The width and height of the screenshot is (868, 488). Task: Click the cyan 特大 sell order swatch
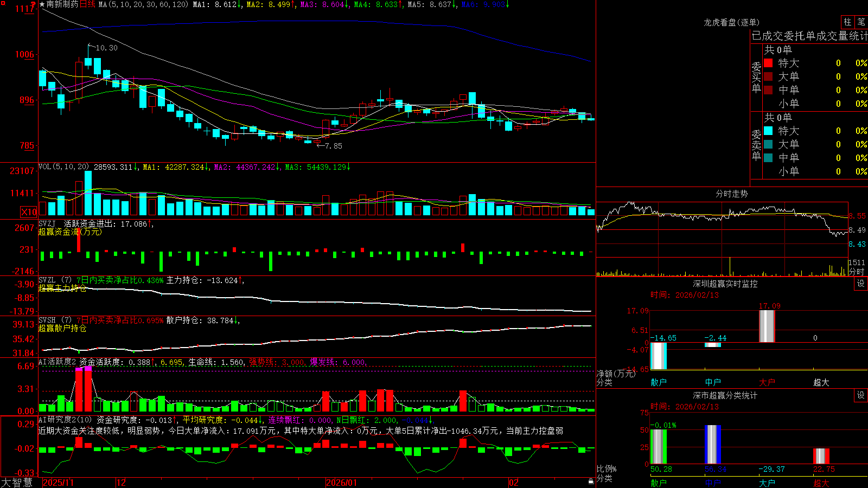[x=768, y=131]
